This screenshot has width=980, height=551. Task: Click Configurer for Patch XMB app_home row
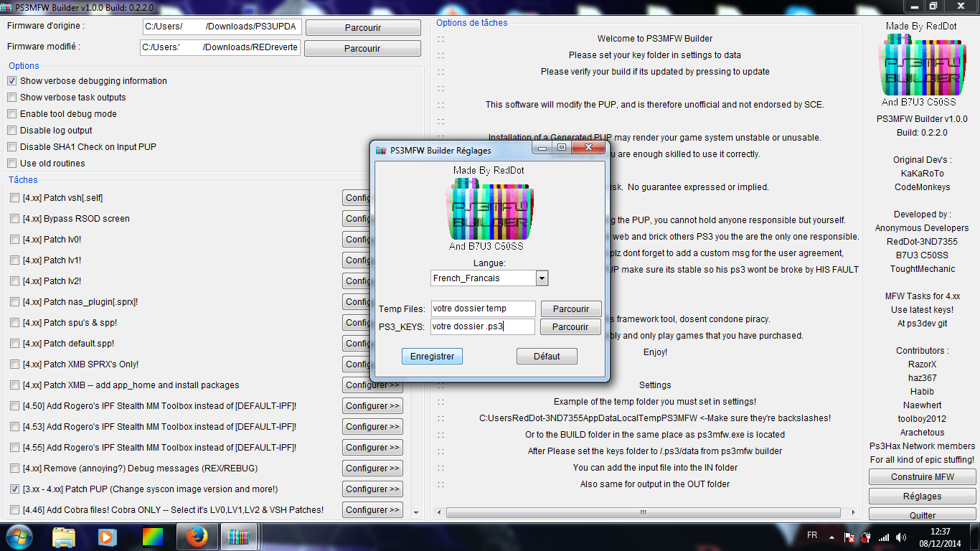coord(372,385)
